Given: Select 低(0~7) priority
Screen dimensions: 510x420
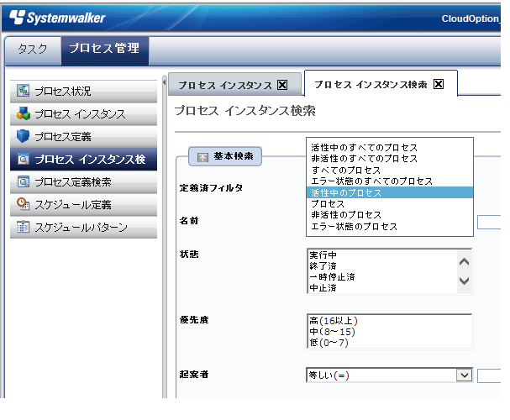Looking at the screenshot, I should pos(390,343).
